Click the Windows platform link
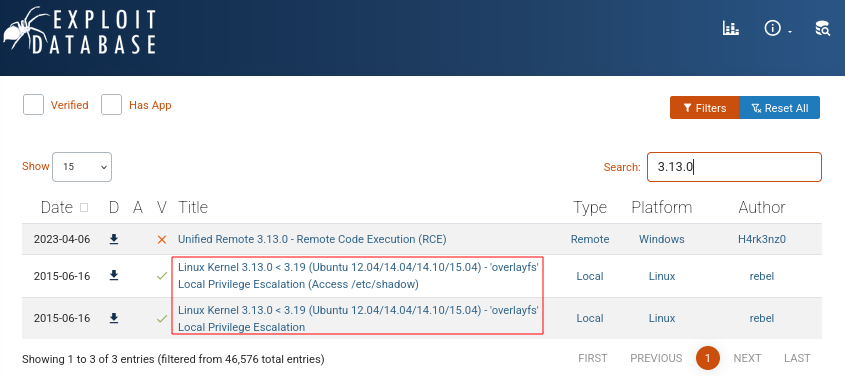 (662, 239)
